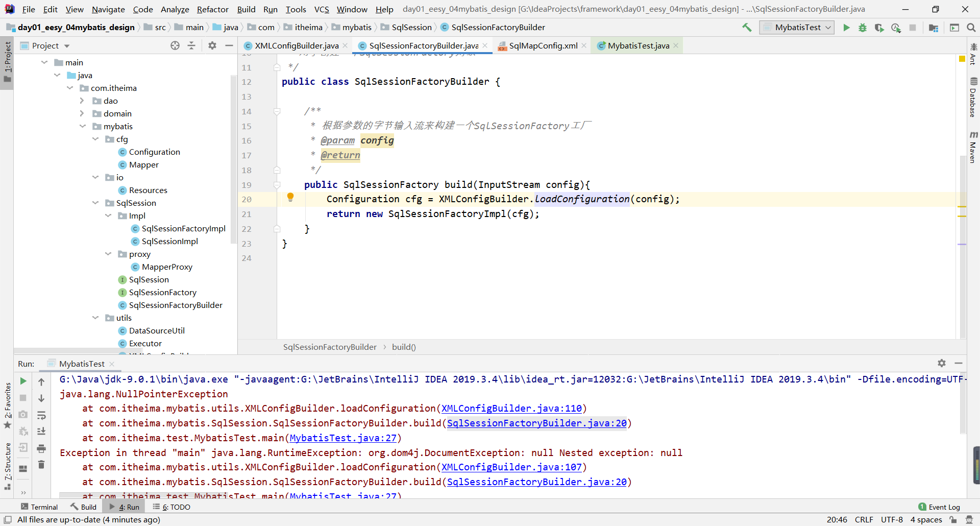The image size is (980, 526).
Task: Collapse the com.itheima package
Action: pyautogui.click(x=70, y=88)
